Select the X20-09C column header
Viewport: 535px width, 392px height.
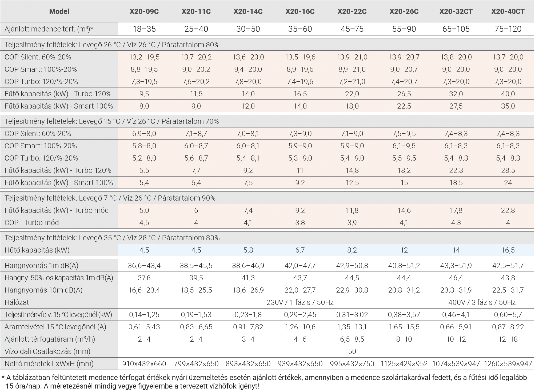(x=144, y=11)
